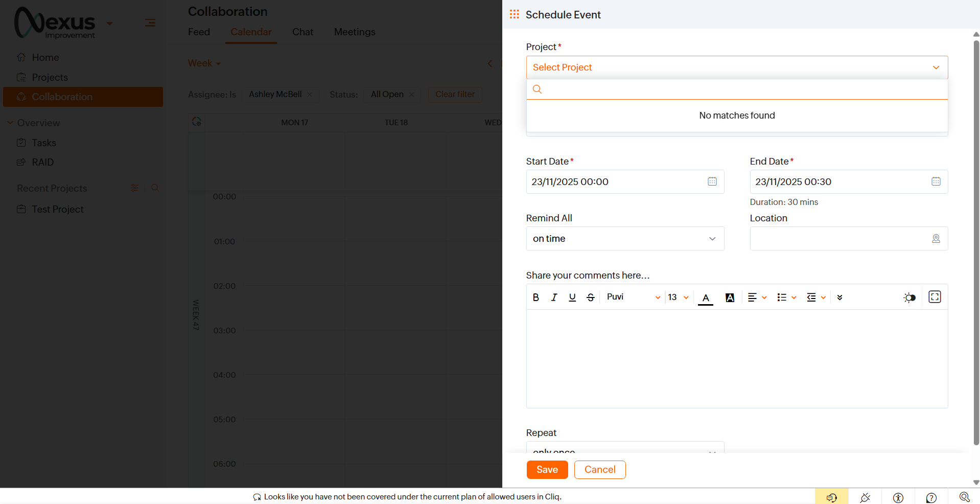Open the Puvi font family dropdown
Screen dimensions: 980x504
(634, 297)
